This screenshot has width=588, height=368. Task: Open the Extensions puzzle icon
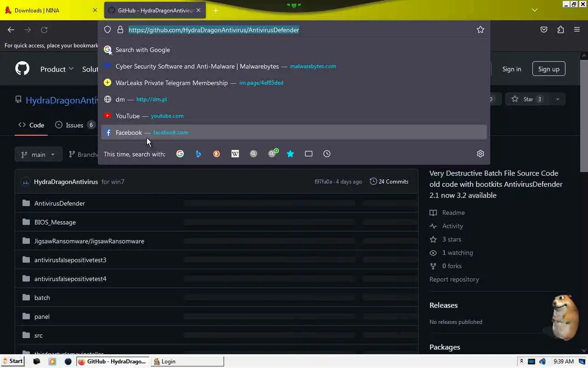[560, 30]
